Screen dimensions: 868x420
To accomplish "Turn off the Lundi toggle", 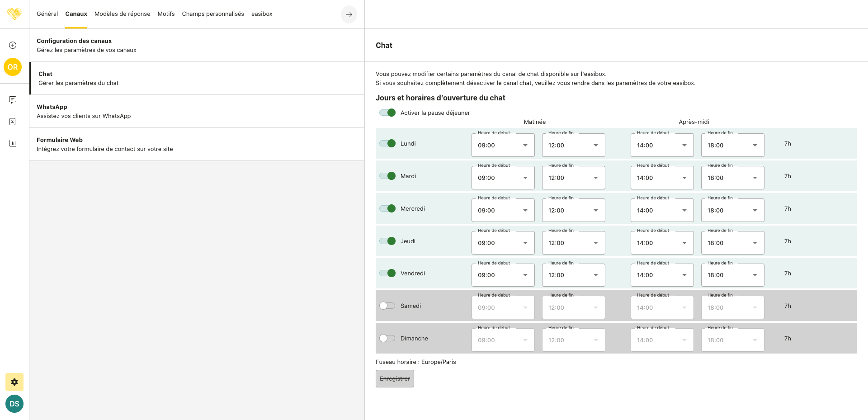I will point(387,143).
